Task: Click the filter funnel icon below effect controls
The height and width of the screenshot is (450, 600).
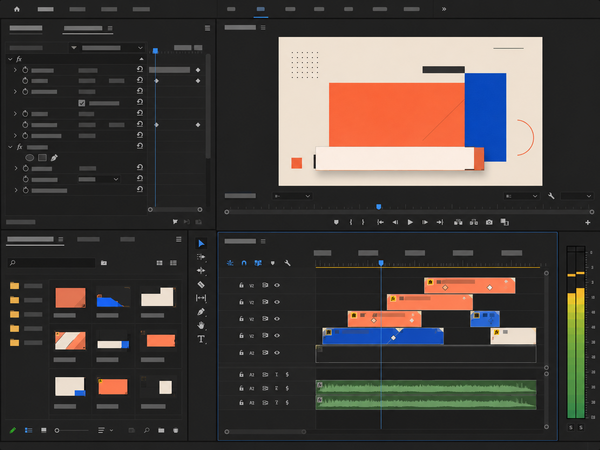Action: tap(175, 222)
